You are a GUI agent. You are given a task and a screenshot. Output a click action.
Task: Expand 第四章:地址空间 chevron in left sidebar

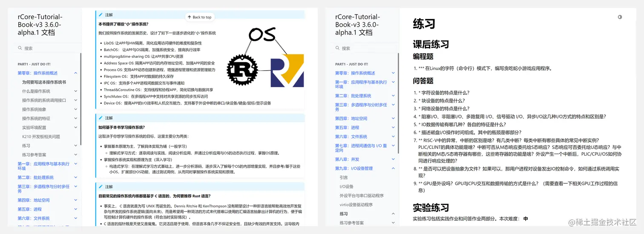[x=76, y=200]
